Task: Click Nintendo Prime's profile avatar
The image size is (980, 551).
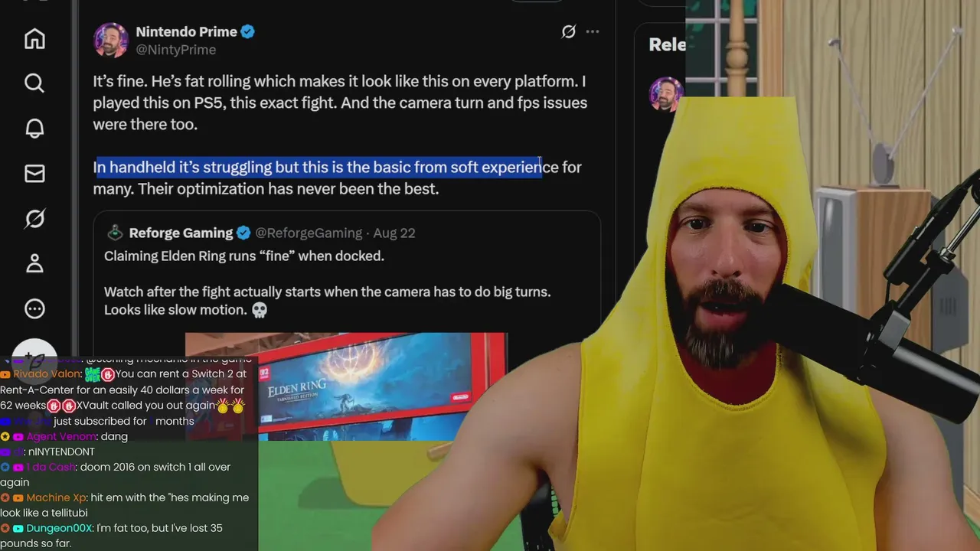Action: 110,40
